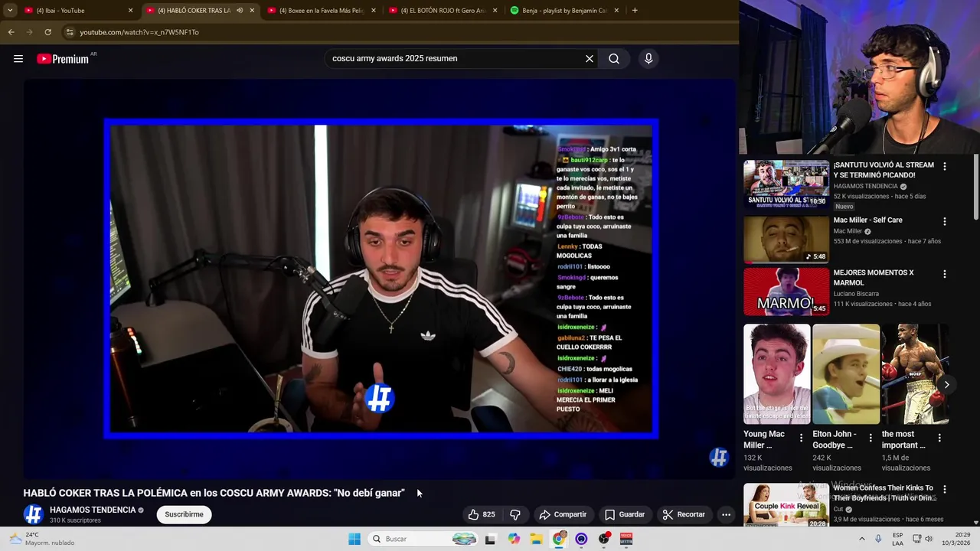Open new browser tab
Image resolution: width=980 pixels, height=551 pixels.
click(635, 11)
